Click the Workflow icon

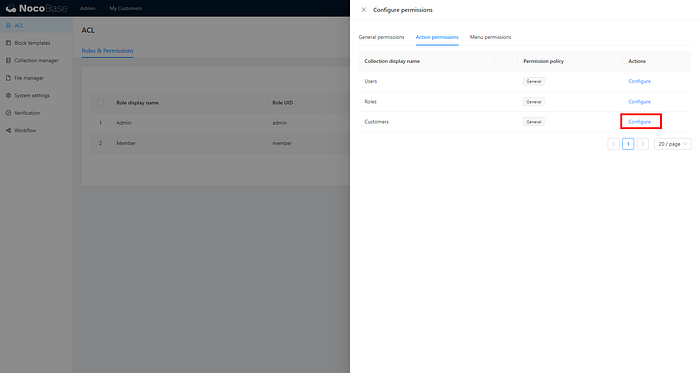point(8,130)
